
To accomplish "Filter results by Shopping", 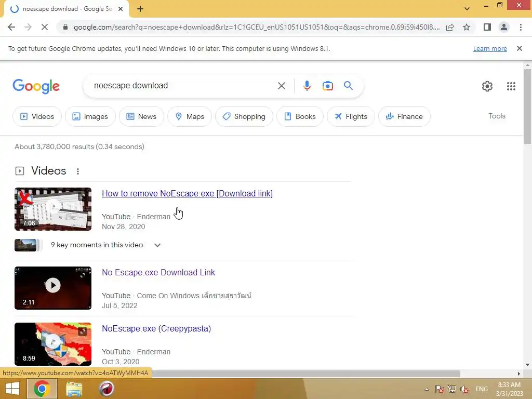I will tap(244, 116).
